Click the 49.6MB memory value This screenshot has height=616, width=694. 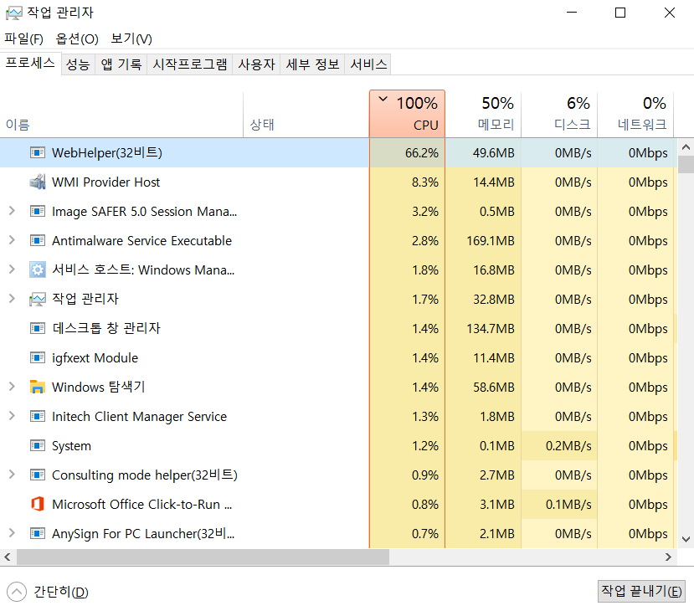493,152
